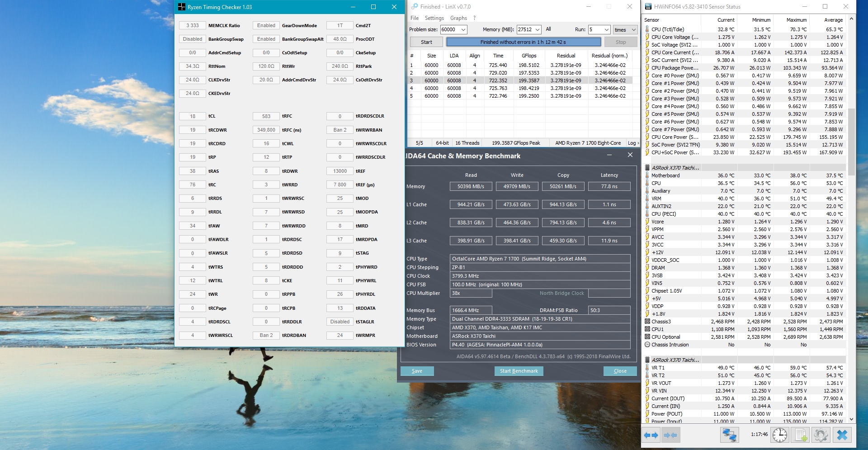Click the blue X close-sensors icon
Screen dimensions: 868x450
coord(842,435)
